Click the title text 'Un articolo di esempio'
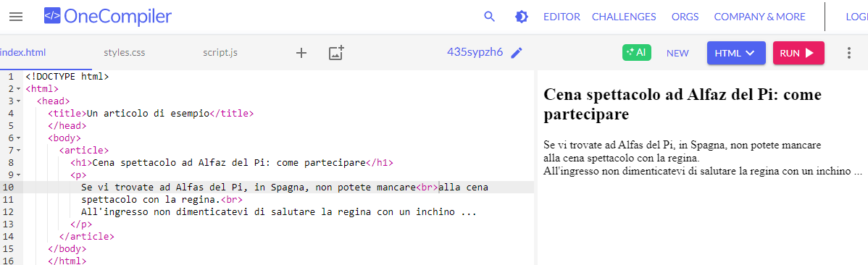 point(147,114)
